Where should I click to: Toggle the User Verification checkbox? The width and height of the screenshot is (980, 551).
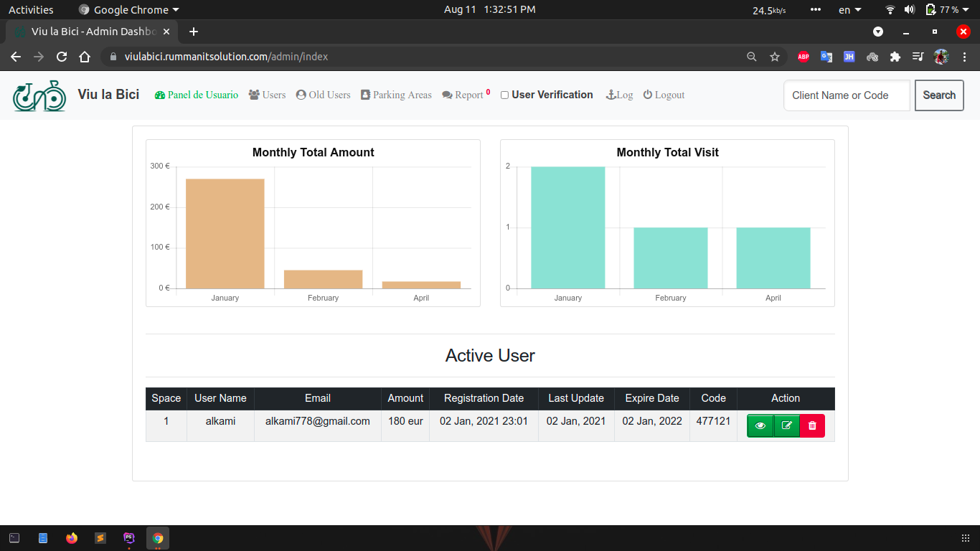coord(504,95)
